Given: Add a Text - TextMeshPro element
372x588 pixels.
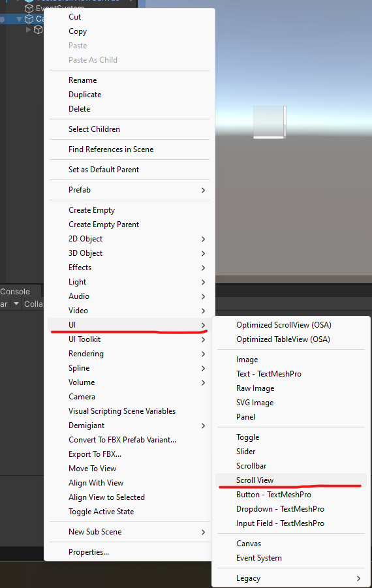Looking at the screenshot, I should 291,374.
